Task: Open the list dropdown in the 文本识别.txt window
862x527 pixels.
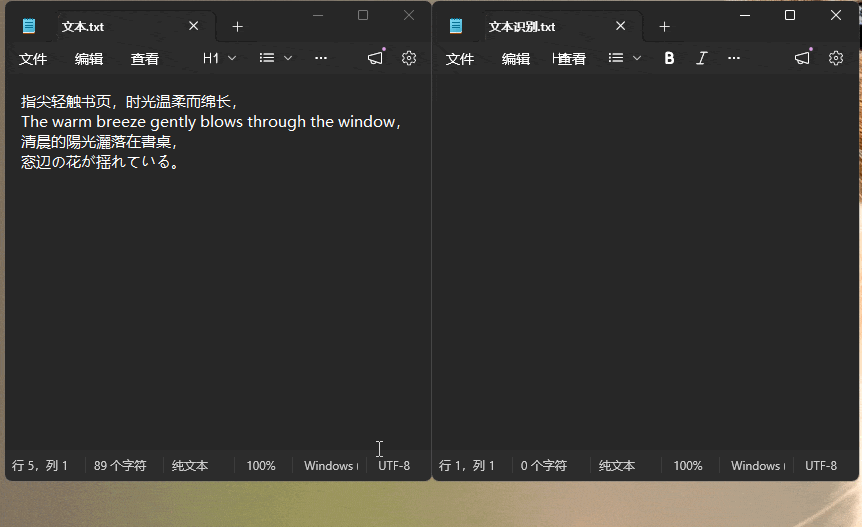Action: 625,58
